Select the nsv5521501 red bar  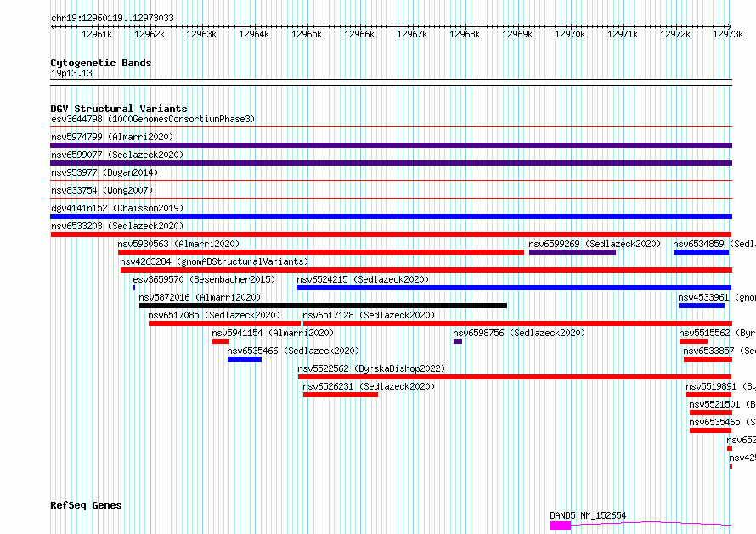click(x=711, y=413)
